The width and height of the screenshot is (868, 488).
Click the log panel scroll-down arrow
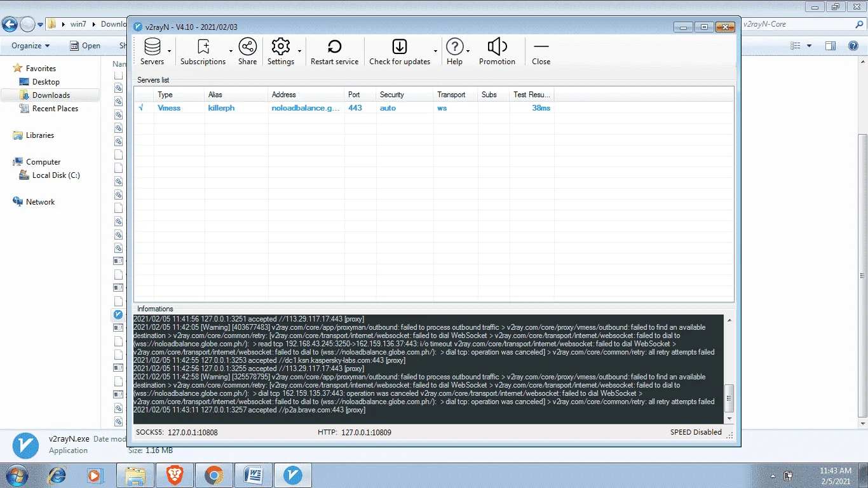729,419
